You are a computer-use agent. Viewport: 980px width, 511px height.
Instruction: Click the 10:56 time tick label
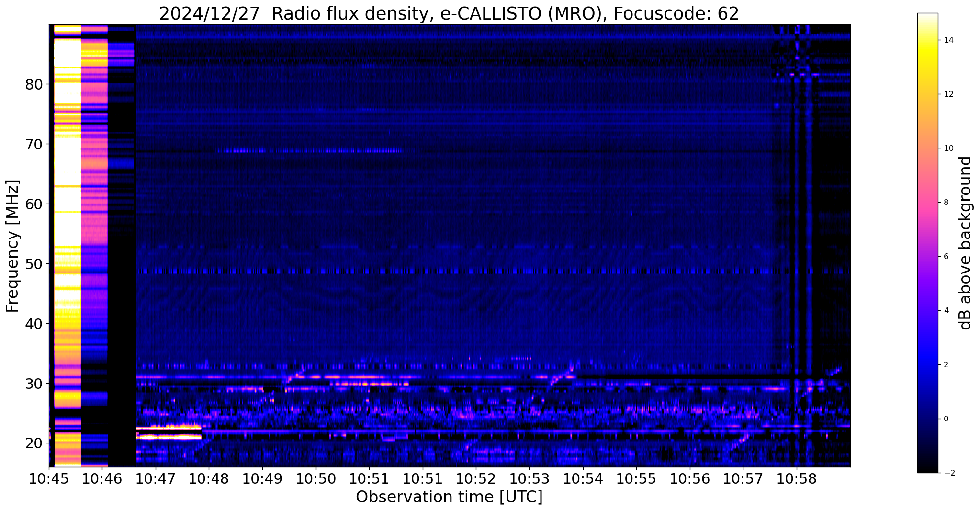[690, 479]
